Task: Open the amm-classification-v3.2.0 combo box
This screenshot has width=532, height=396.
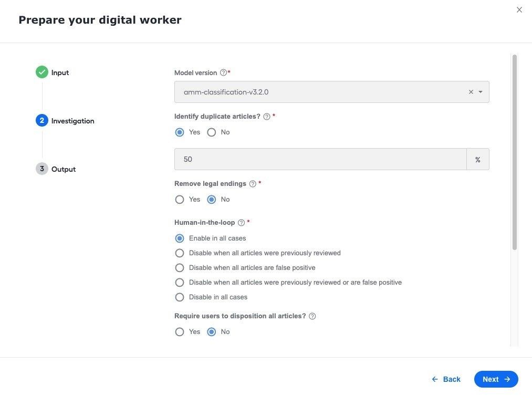Action: pos(331,92)
